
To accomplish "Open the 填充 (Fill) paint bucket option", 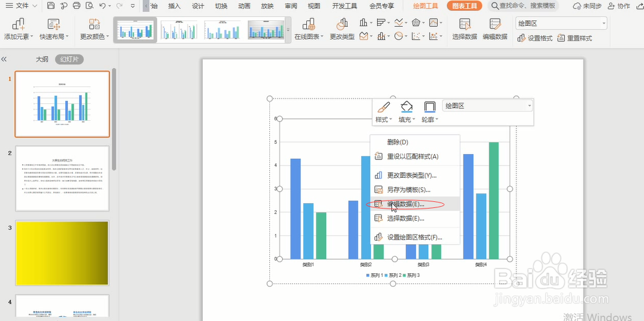I will [x=407, y=112].
